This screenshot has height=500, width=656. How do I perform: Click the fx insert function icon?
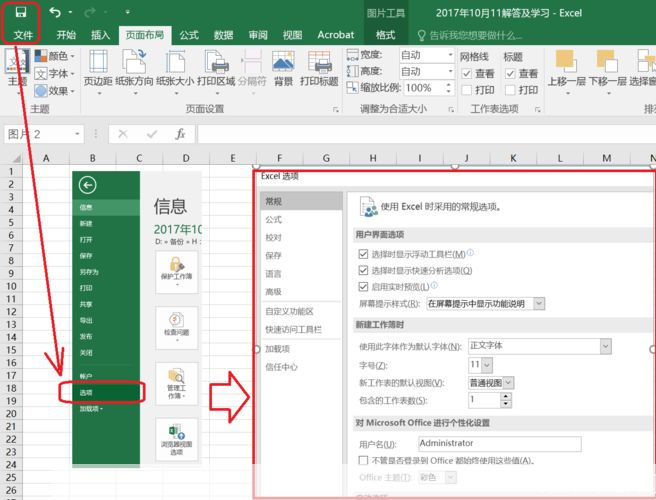[180, 134]
